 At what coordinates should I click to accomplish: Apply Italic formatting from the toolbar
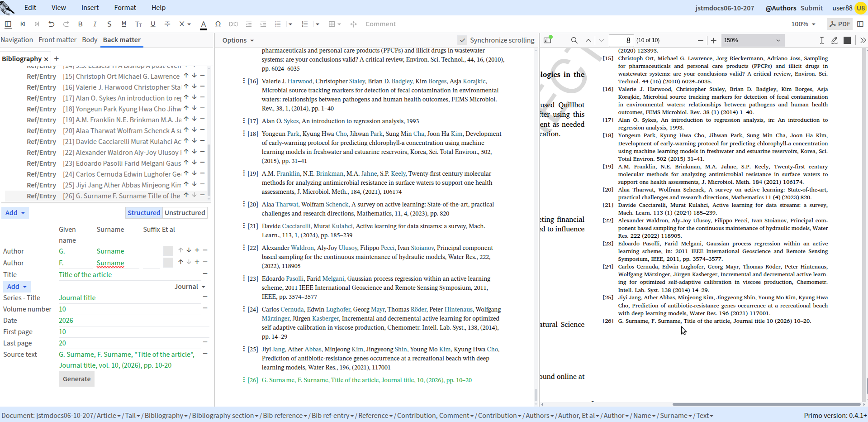pyautogui.click(x=95, y=24)
